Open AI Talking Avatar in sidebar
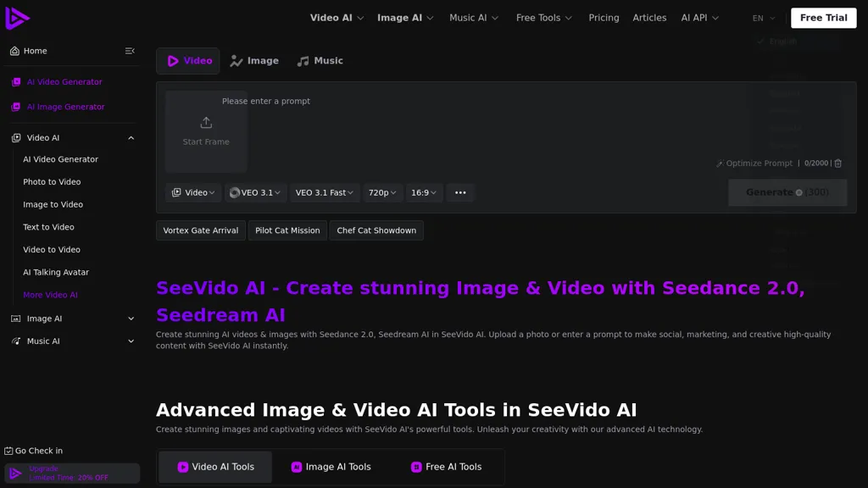The height and width of the screenshot is (488, 868). coord(55,273)
